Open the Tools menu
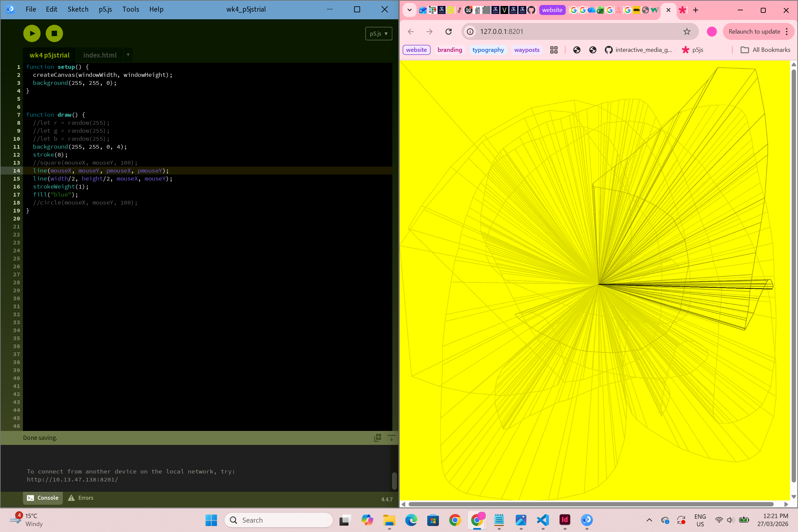The width and height of the screenshot is (798, 532). click(131, 9)
